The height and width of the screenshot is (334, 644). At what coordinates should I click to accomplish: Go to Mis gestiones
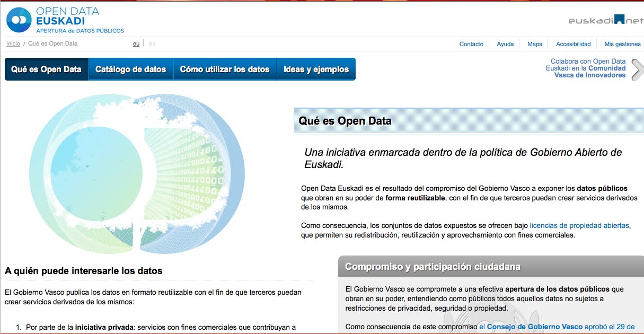pos(623,44)
